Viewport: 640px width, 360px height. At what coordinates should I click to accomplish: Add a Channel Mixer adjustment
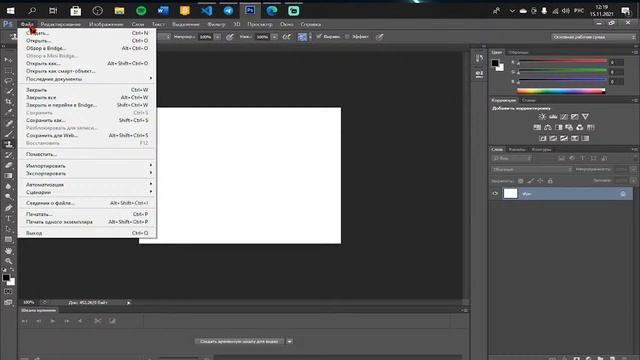[580, 127]
